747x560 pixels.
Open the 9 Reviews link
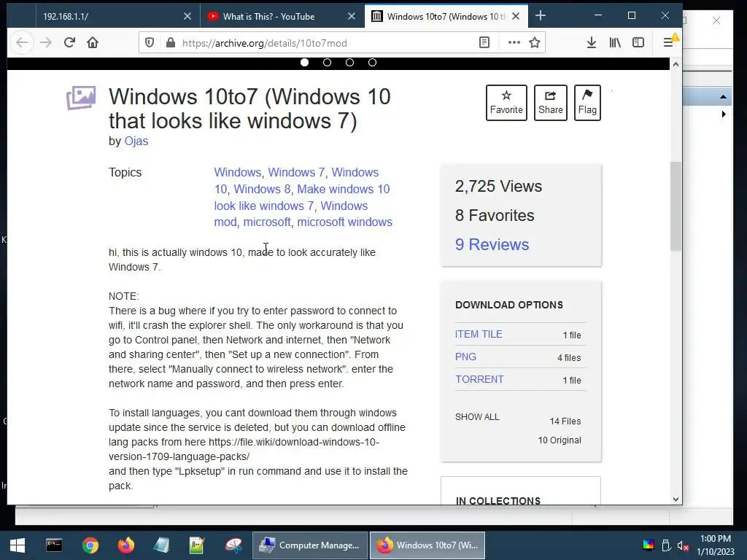tap(492, 244)
